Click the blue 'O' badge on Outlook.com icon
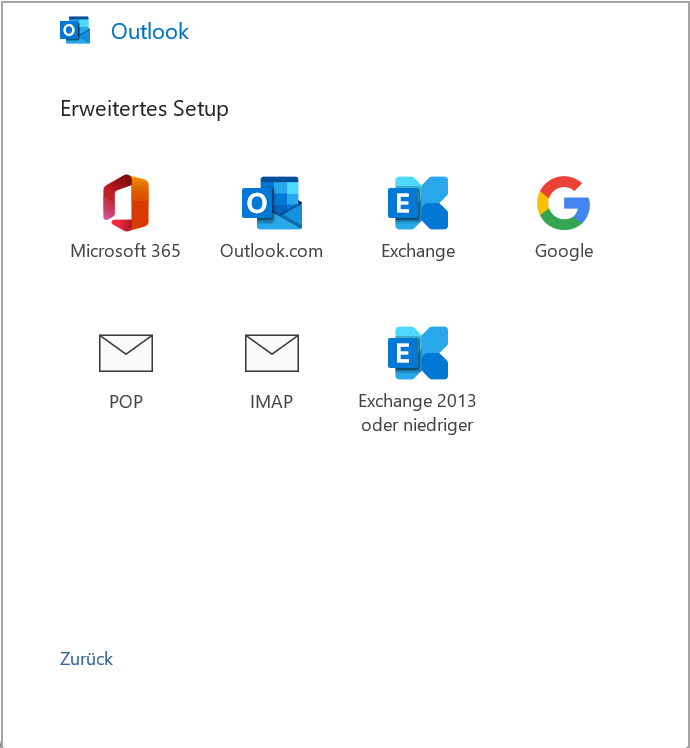Viewport: 690px width, 748px height. coord(256,204)
